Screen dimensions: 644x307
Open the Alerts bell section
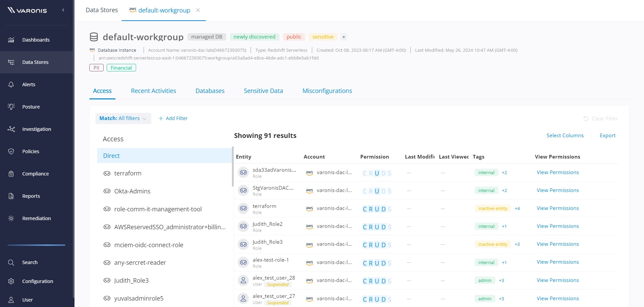pyautogui.click(x=28, y=84)
